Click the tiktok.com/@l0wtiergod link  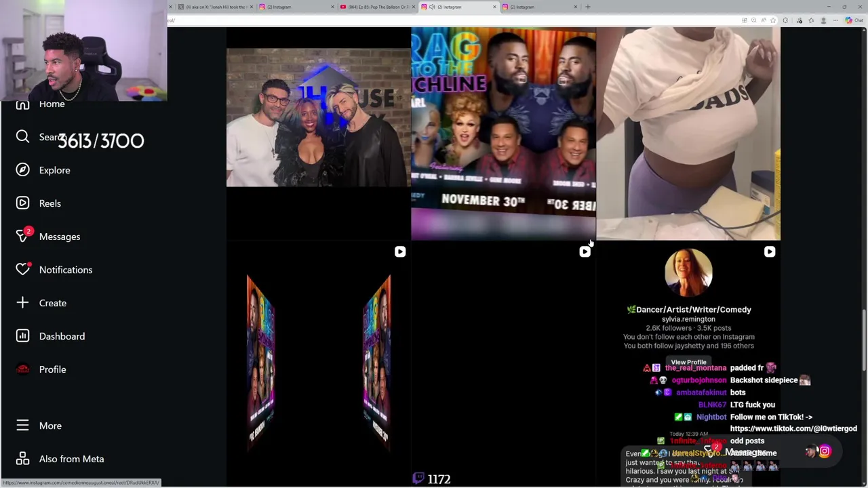tap(793, 428)
